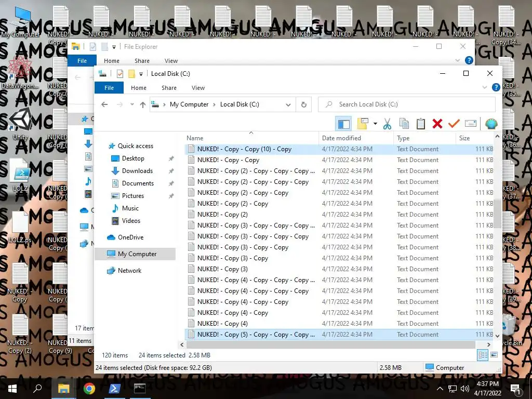
Task: Show hidden tray icons chevron
Action: [440, 389]
